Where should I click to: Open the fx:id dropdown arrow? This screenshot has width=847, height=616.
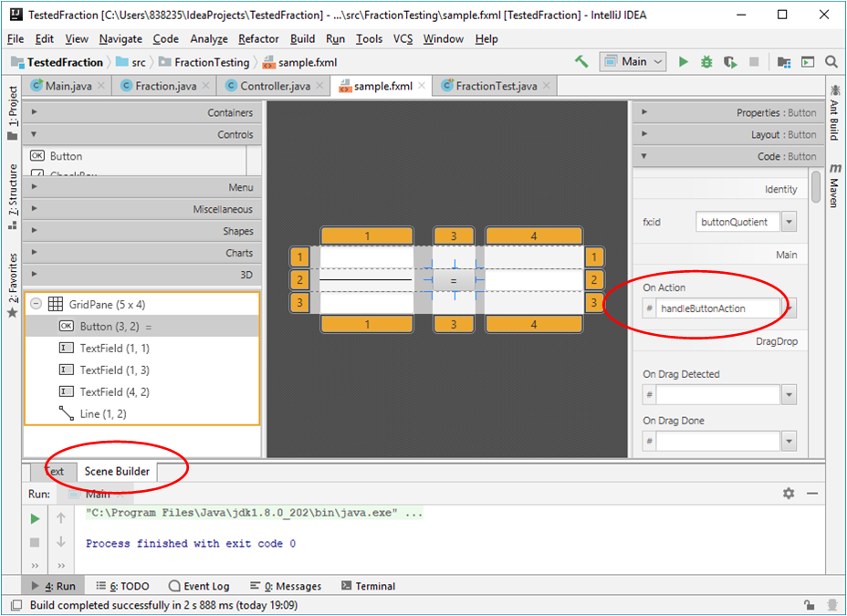click(x=789, y=222)
